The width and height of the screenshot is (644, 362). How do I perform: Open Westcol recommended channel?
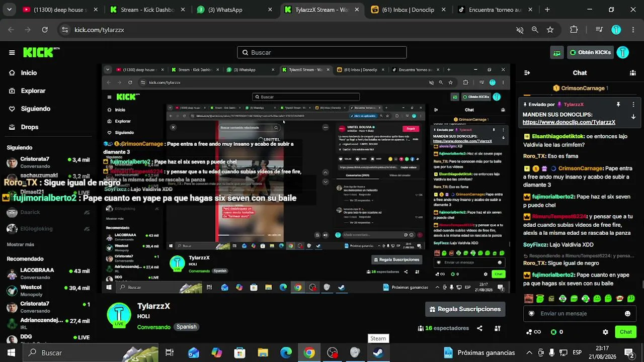click(x=48, y=291)
